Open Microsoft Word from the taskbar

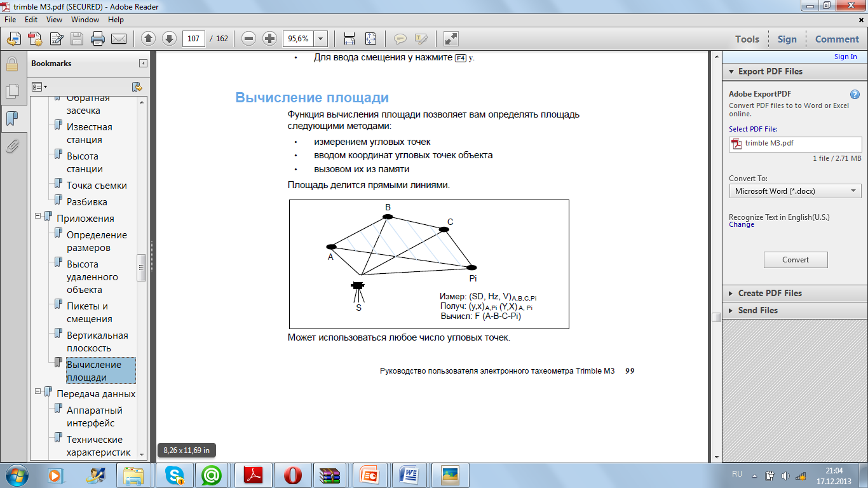pos(409,475)
